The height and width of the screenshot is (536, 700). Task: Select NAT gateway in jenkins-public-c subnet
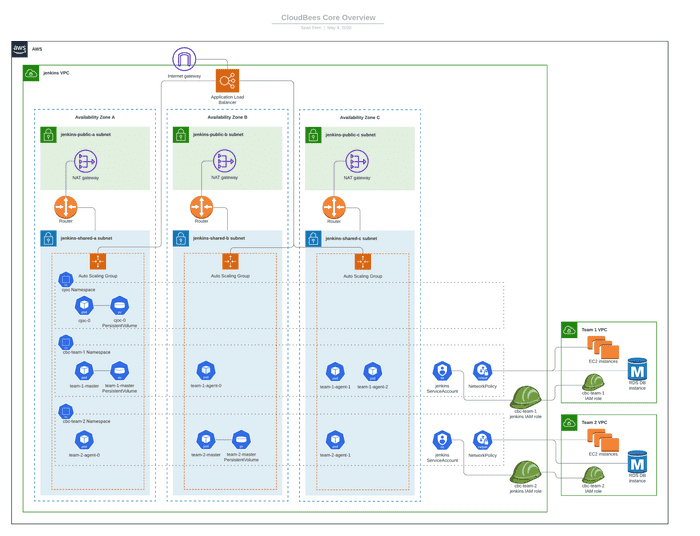tap(357, 161)
